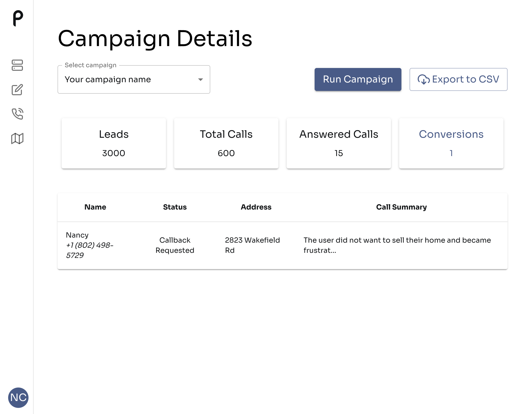Click the NC user avatar
The height and width of the screenshot is (414, 532).
[x=18, y=397]
